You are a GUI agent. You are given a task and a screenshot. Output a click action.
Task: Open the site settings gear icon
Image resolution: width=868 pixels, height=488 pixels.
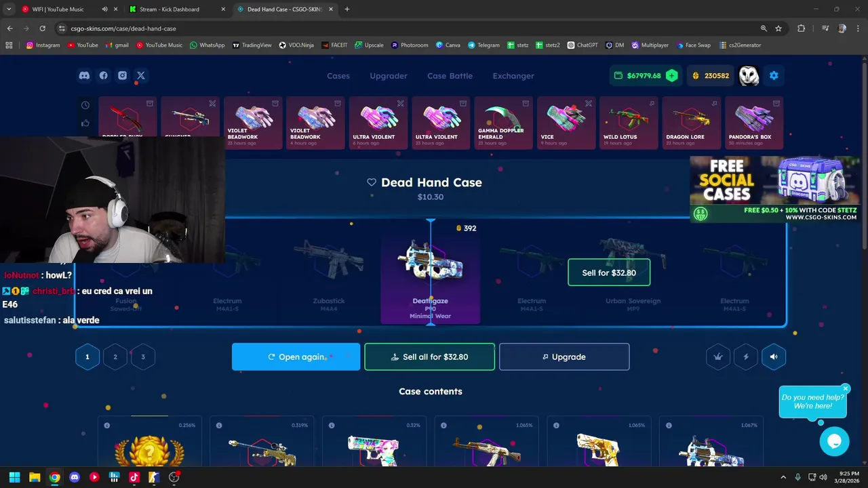774,76
